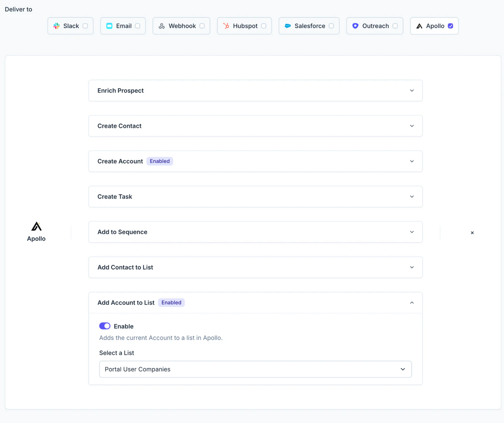Select the Salesforce destination tab
The width and height of the screenshot is (504, 423).
click(309, 26)
